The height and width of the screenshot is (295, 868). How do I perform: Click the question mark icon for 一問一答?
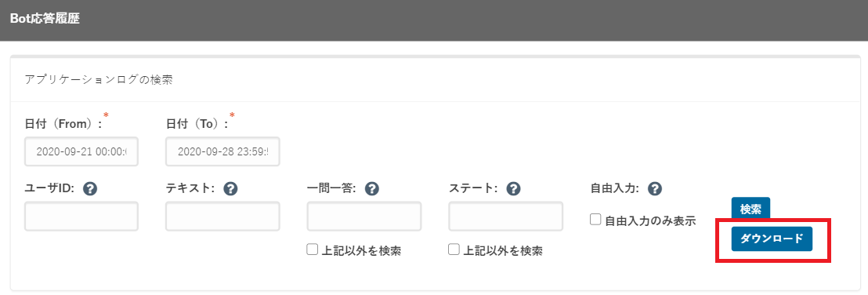[372, 189]
